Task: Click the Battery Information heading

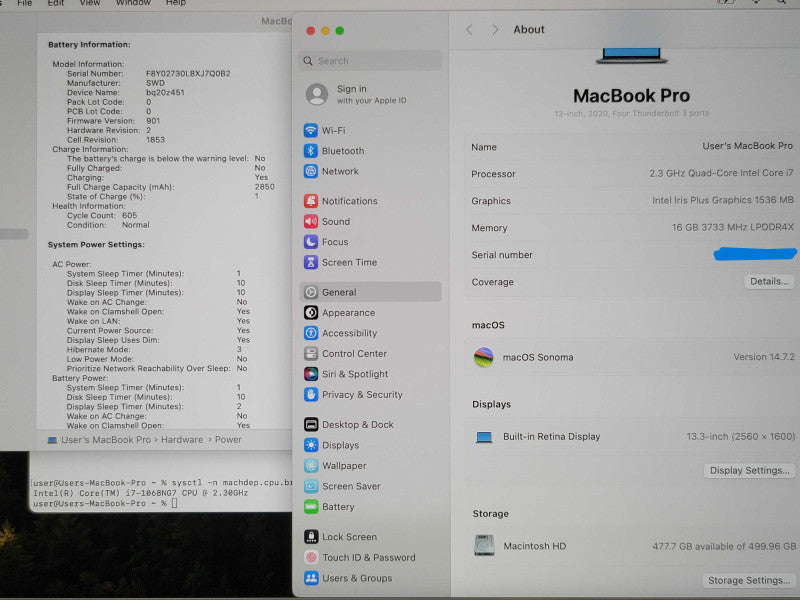Action: click(x=89, y=44)
